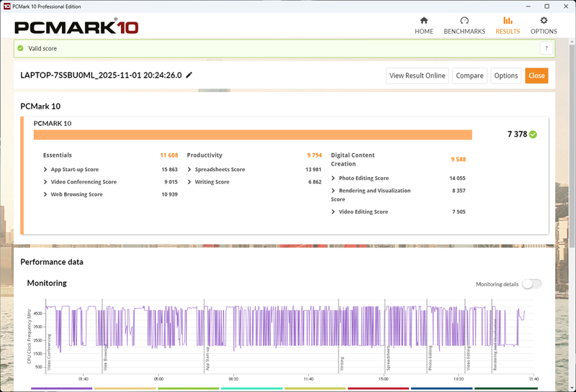Click the orange PCMark 10 score bar
The height and width of the screenshot is (392, 576).
click(253, 135)
